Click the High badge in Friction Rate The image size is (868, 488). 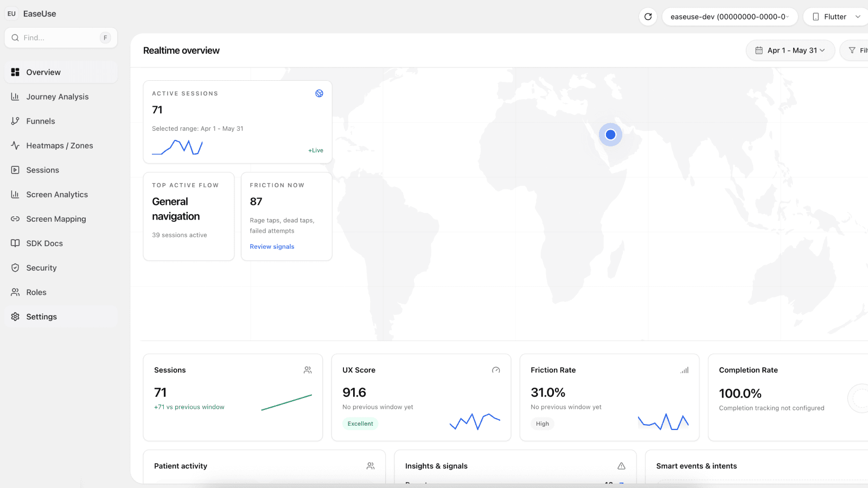pos(542,423)
